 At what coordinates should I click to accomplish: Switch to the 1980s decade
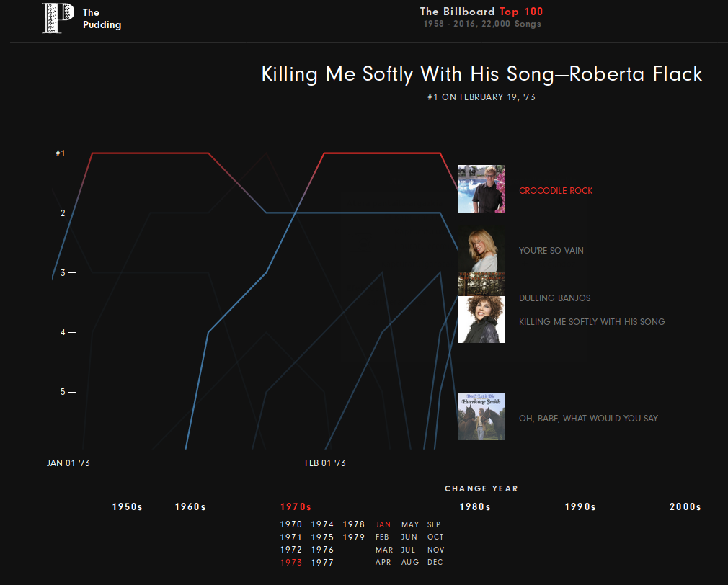point(475,507)
